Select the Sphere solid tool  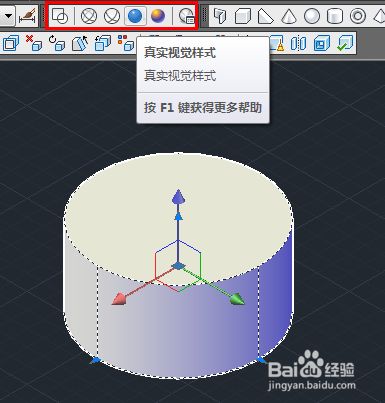[312, 16]
